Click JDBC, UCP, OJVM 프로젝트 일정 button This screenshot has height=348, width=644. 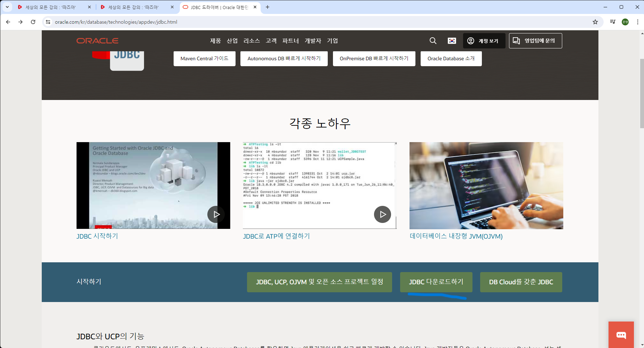coord(319,282)
